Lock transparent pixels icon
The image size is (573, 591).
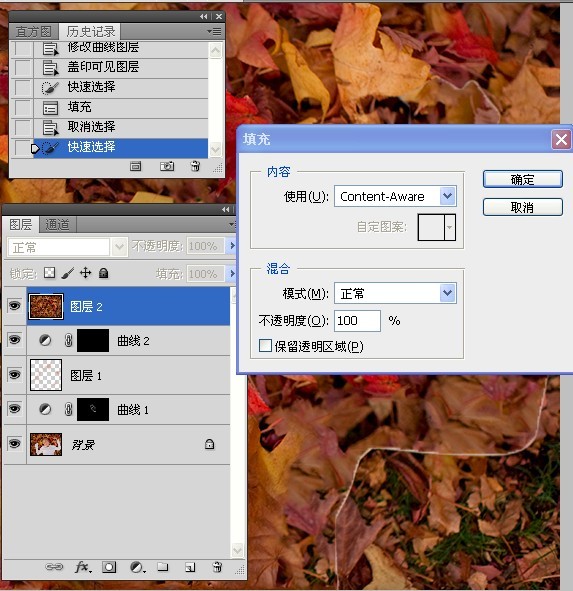(49, 273)
